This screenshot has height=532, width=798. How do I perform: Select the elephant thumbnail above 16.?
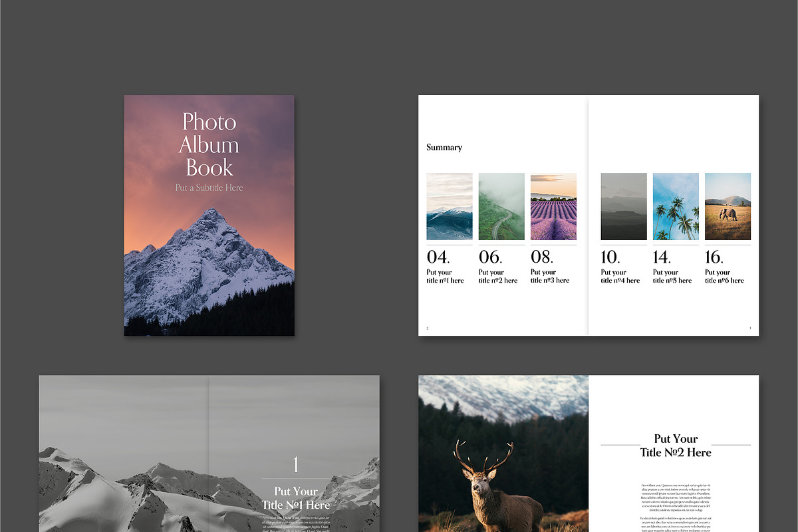(728, 207)
